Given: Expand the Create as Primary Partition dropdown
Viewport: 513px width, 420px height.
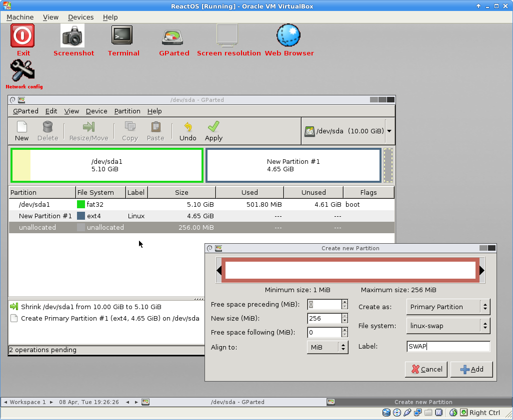Looking at the screenshot, I should click(448, 307).
